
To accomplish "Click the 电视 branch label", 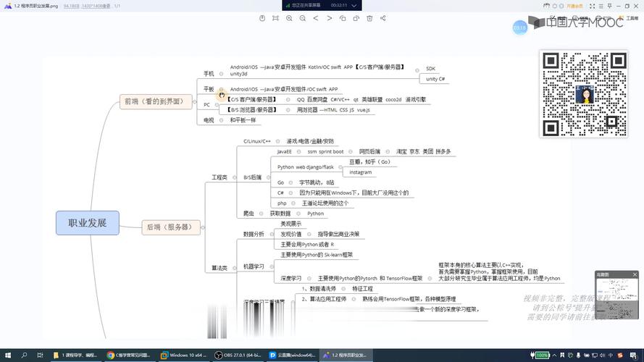I will click(x=209, y=120).
